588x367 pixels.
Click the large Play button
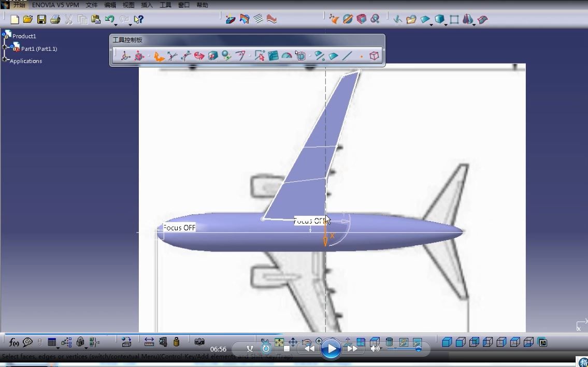[331, 349]
